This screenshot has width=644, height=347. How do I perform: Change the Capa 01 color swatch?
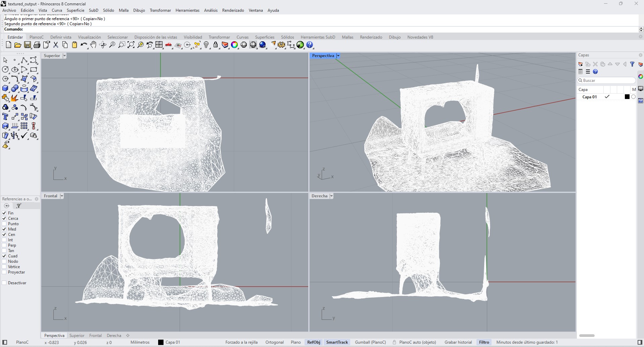point(627,97)
